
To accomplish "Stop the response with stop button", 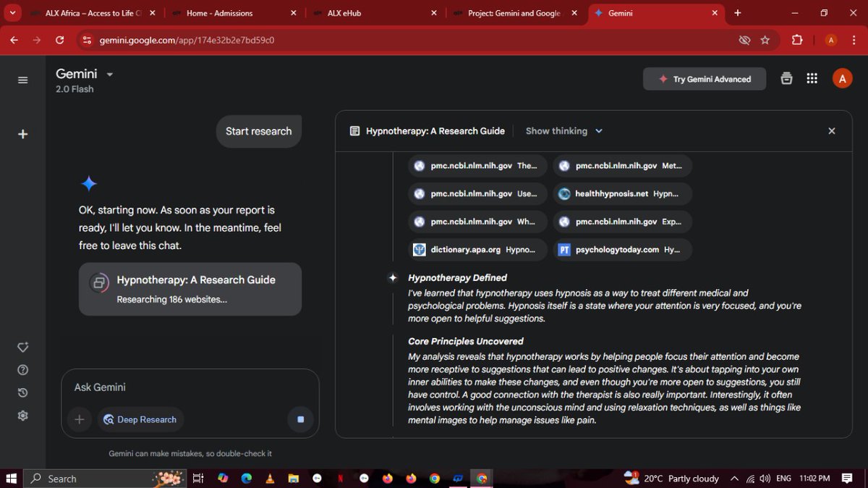I will pyautogui.click(x=300, y=419).
